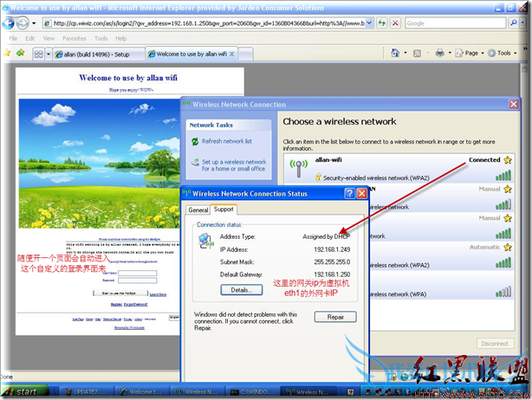The width and height of the screenshot is (532, 400).
Task: Click the IE Back navigation arrow
Action: coord(10,23)
